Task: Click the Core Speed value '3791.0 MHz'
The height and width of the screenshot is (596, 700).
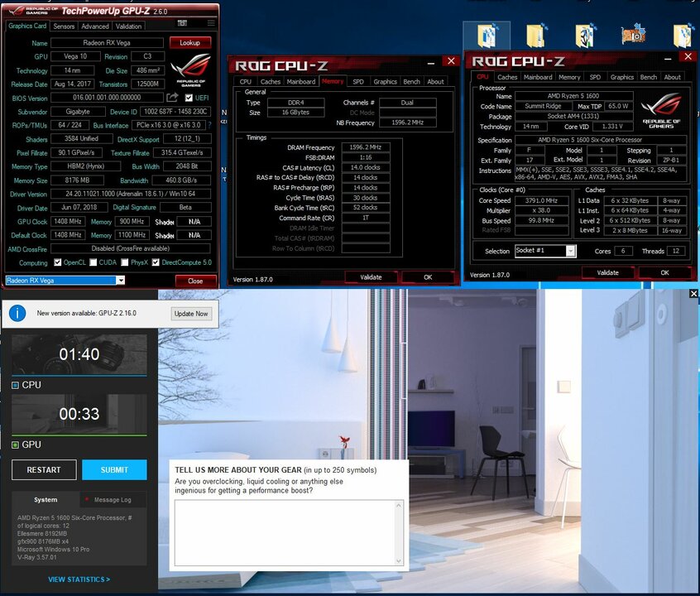Action: click(541, 200)
